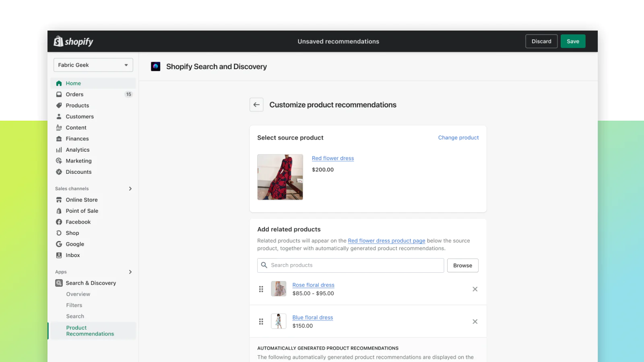Click the Facebook channel icon

59,222
